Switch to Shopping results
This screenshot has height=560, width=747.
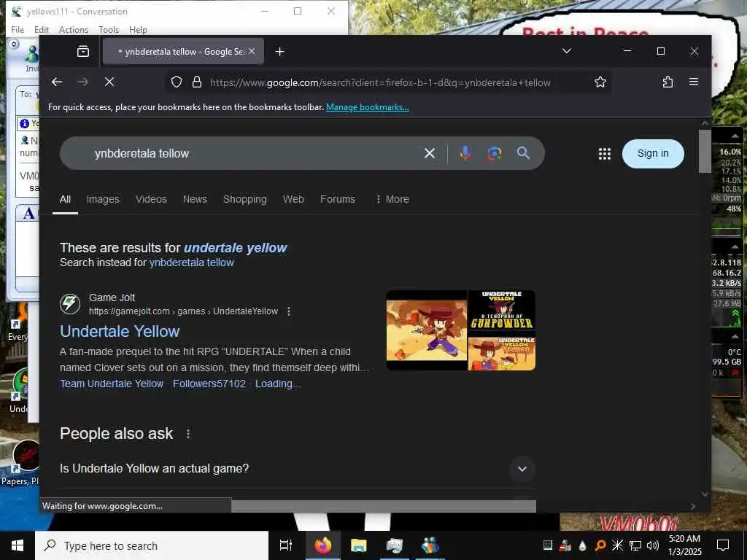point(245,199)
